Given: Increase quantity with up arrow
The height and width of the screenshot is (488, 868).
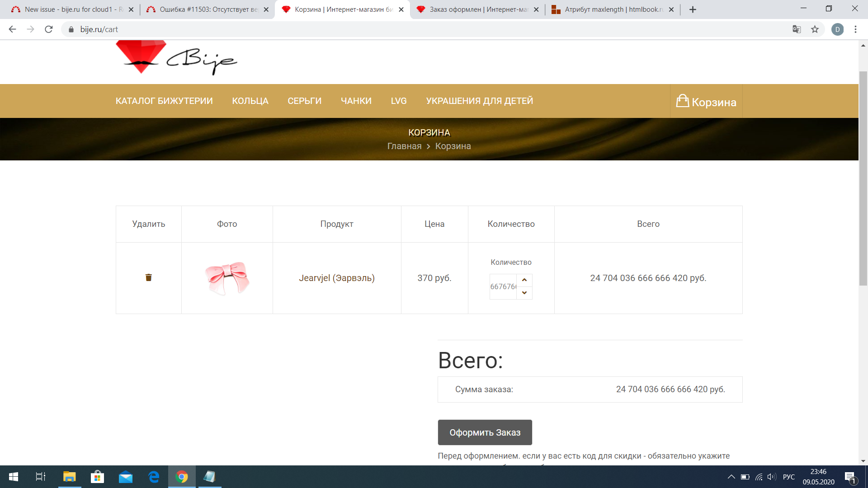Looking at the screenshot, I should pyautogui.click(x=524, y=280).
